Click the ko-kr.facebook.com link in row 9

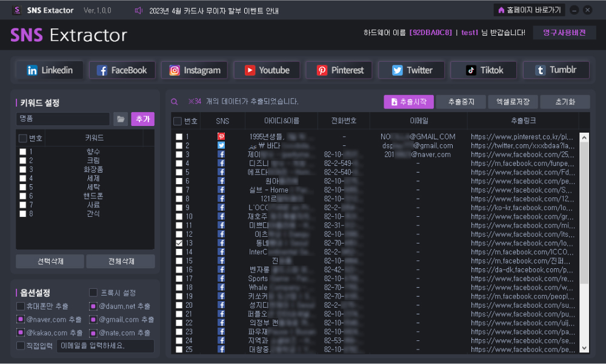tap(522, 208)
